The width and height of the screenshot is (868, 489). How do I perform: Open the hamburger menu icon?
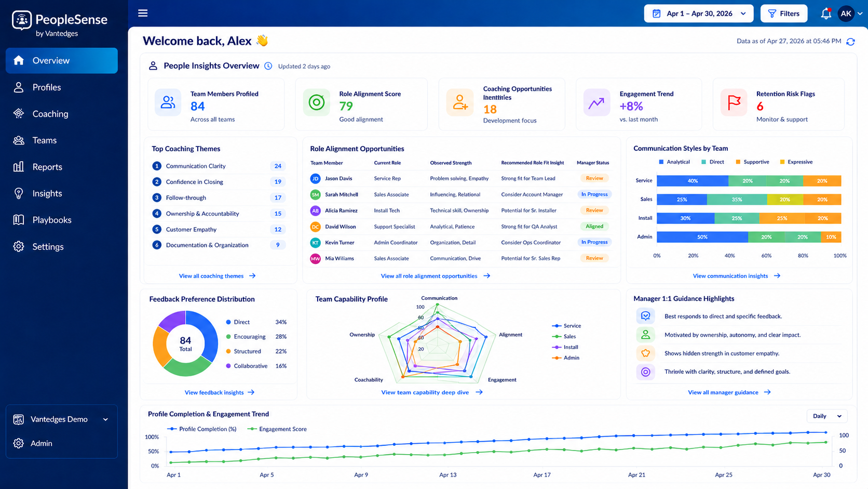(x=143, y=13)
